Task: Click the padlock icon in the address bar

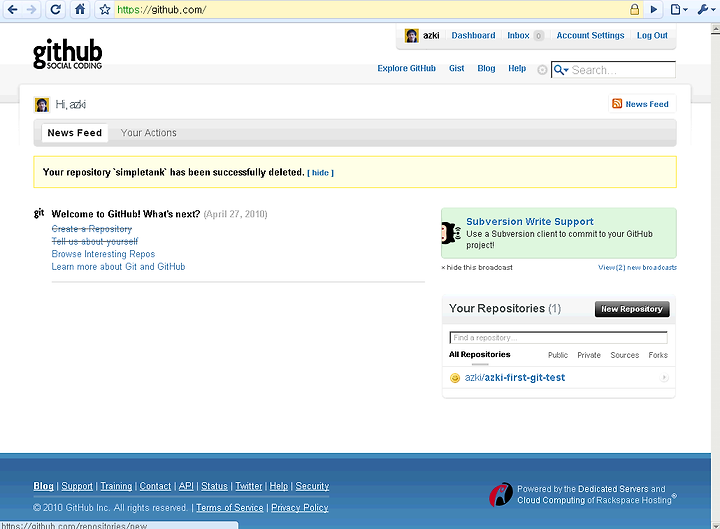Action: pyautogui.click(x=634, y=10)
